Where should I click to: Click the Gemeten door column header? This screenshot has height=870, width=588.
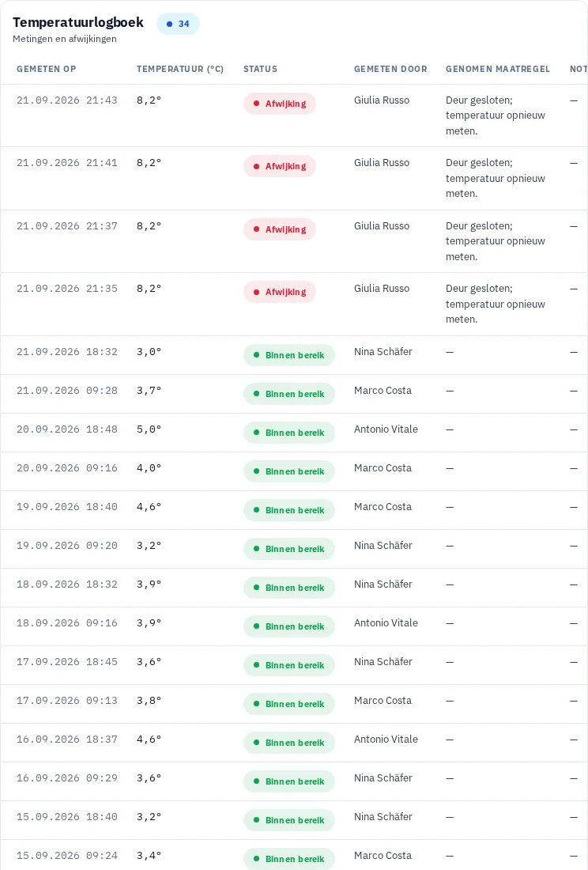click(390, 69)
